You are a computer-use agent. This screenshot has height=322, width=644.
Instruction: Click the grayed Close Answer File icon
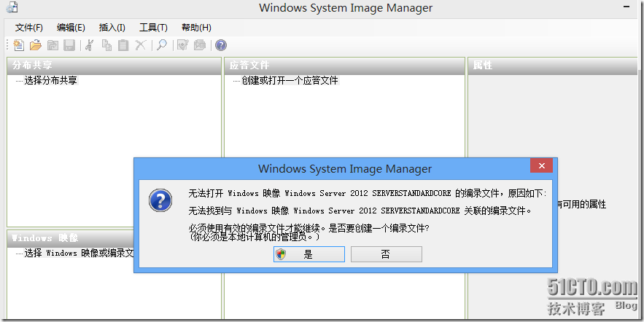tap(53, 45)
